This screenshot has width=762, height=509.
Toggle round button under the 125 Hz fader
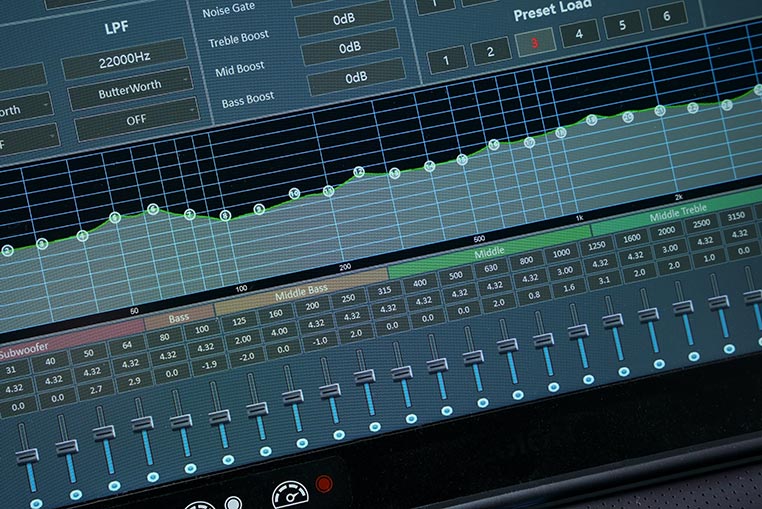(x=265, y=451)
